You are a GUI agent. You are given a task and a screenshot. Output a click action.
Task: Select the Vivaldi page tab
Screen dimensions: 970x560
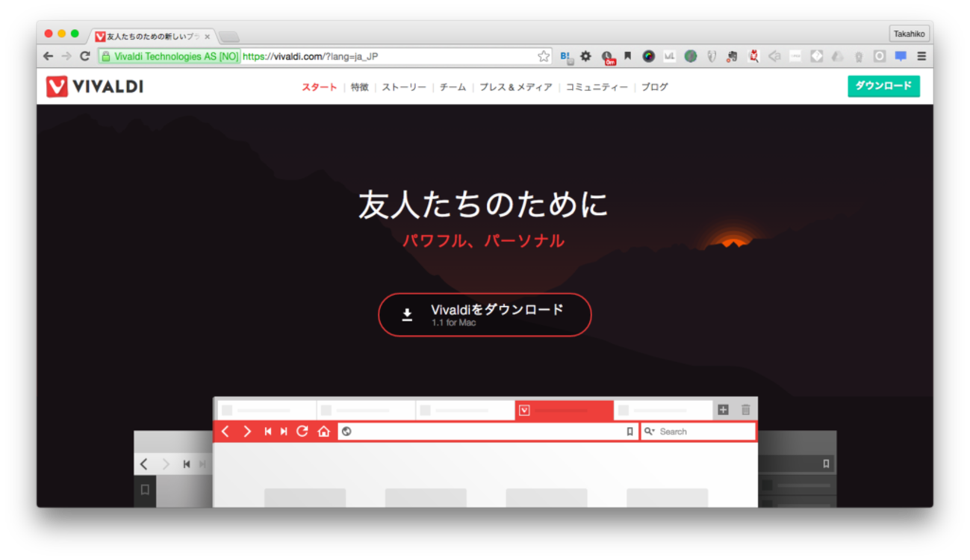(152, 36)
